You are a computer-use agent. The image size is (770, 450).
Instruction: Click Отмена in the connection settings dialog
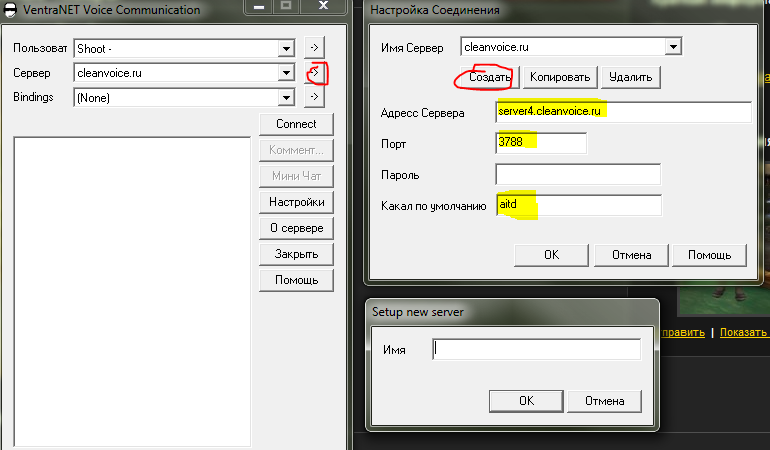631,255
